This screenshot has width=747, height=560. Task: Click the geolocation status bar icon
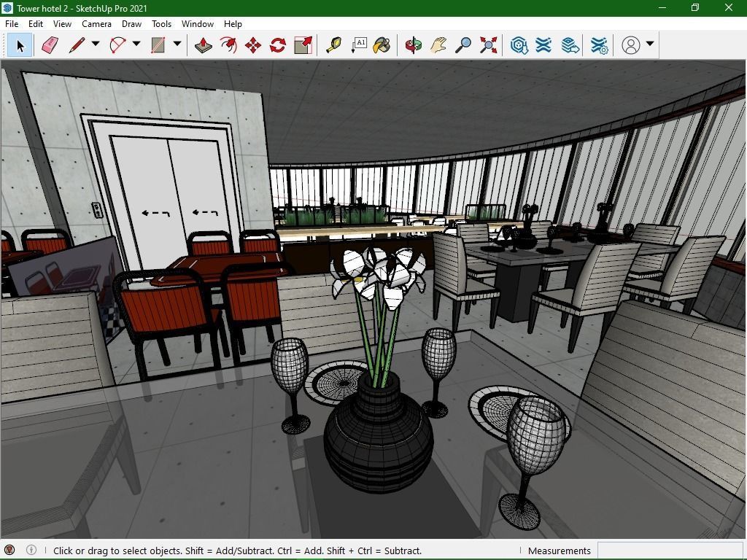tap(9, 551)
